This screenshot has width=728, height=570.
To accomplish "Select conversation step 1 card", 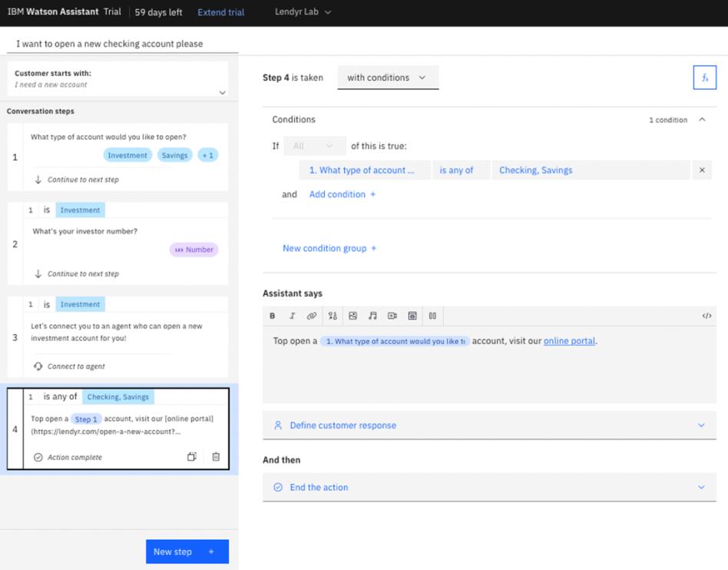I will click(x=117, y=157).
